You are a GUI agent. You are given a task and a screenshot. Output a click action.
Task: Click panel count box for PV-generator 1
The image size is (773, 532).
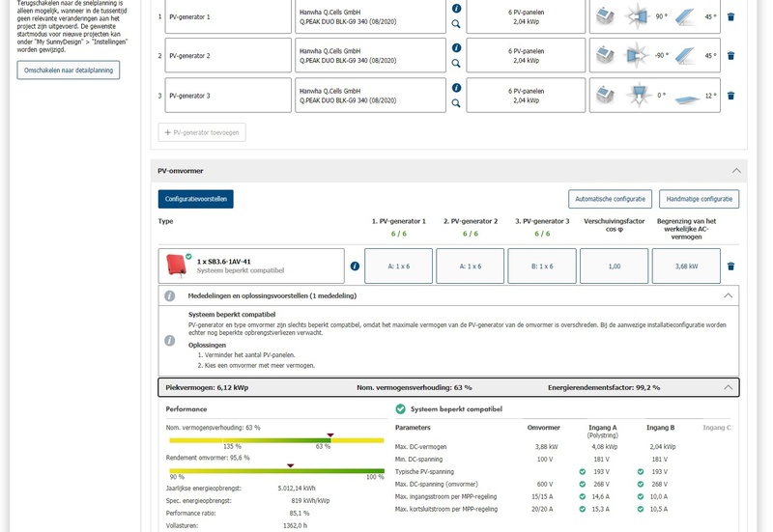tap(526, 16)
